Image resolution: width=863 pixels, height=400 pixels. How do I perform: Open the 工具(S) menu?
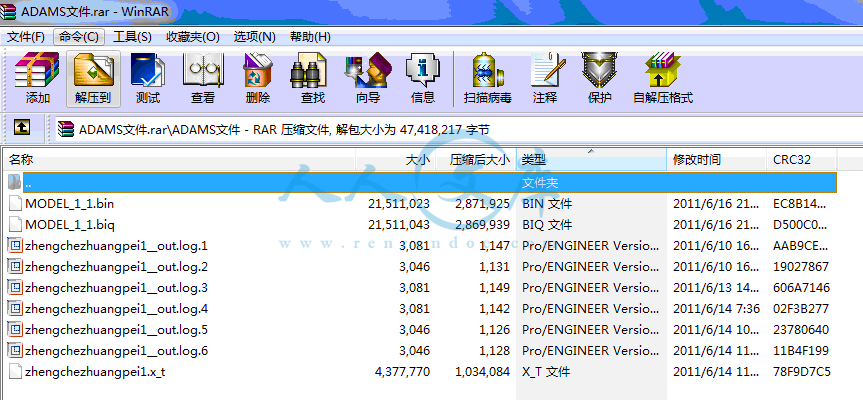(132, 37)
